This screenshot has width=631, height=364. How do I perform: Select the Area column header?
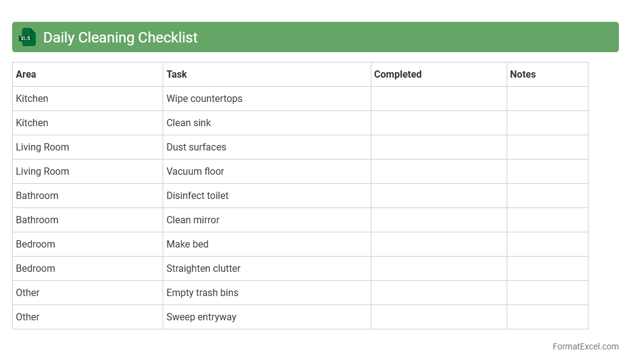tap(26, 74)
